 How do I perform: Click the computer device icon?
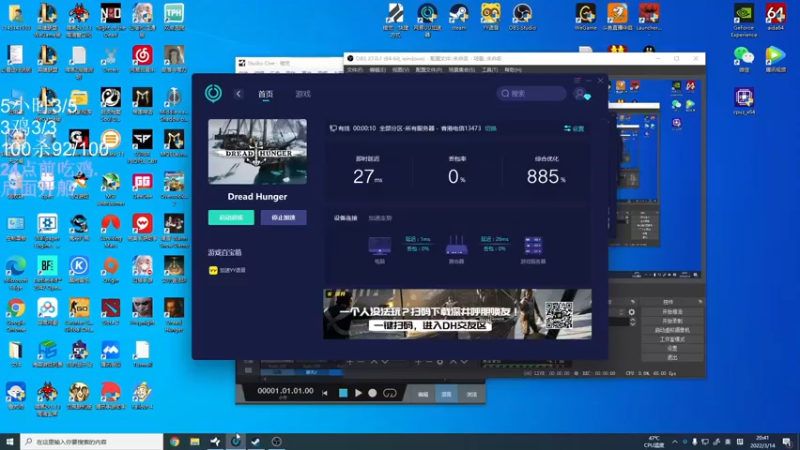tap(380, 245)
